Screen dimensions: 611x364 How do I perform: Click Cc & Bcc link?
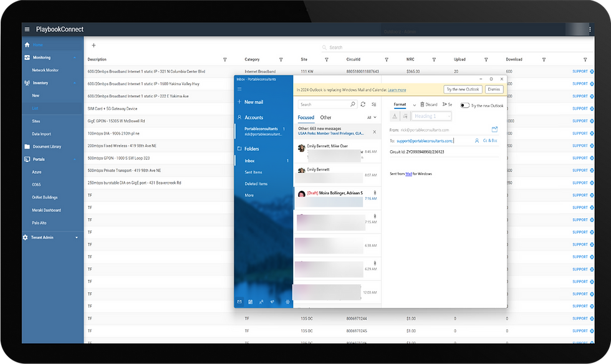click(x=490, y=141)
